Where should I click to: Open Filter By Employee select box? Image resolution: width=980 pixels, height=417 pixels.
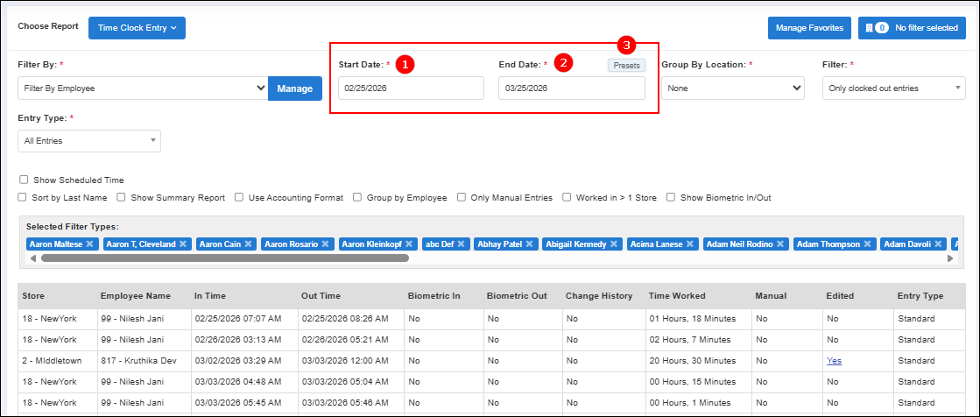pos(143,88)
